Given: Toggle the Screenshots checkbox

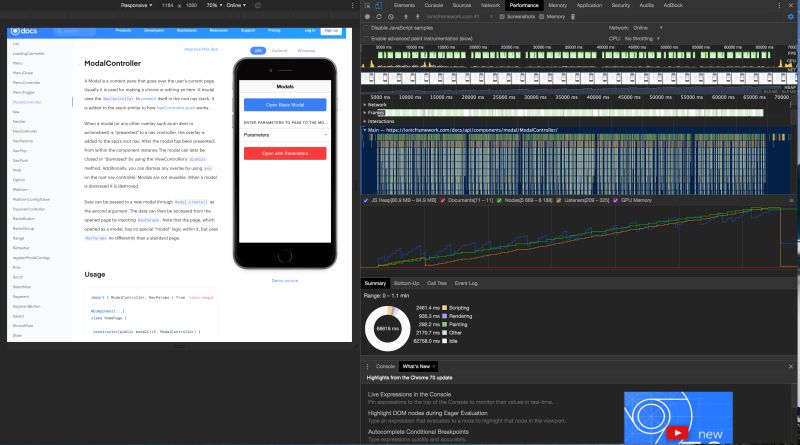Looking at the screenshot, I should coord(502,16).
